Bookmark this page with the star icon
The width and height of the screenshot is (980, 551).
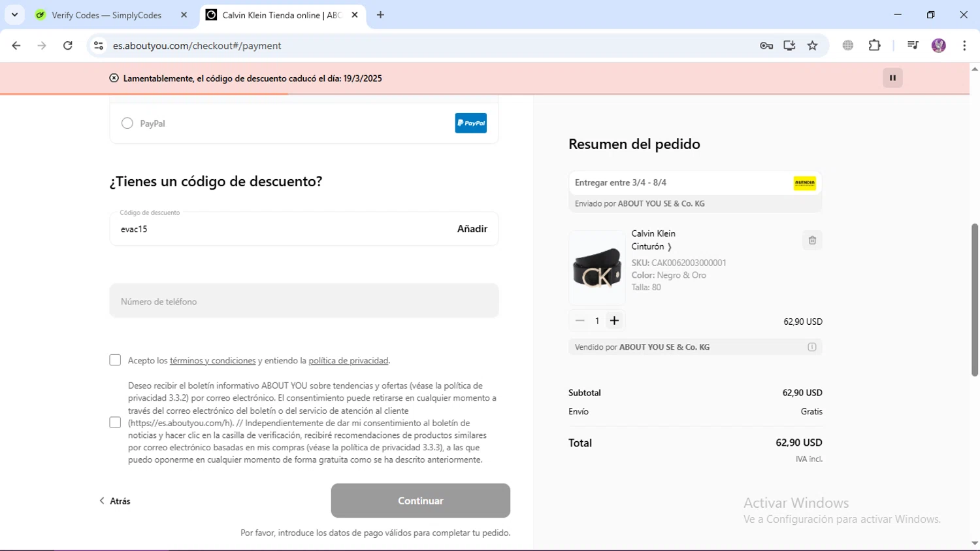[812, 46]
